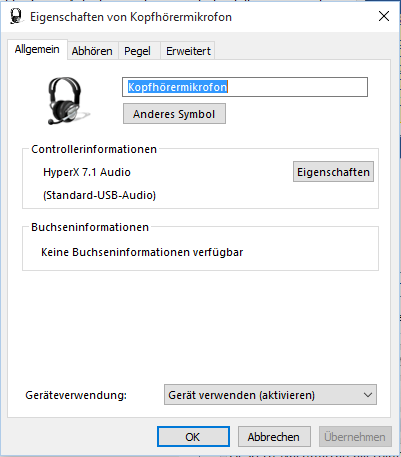Click the Kopfhörermikrofon name text field
This screenshot has height=457, width=401.
(245, 87)
